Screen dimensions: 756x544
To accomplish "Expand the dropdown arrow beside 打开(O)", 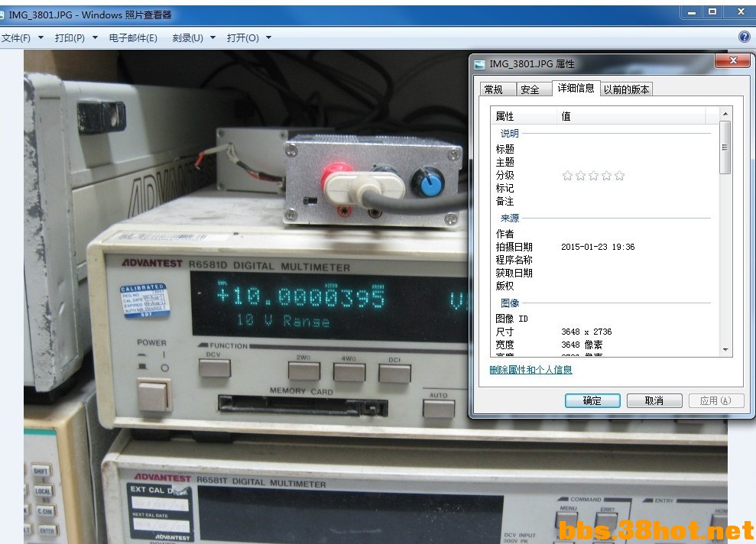I will (x=268, y=37).
